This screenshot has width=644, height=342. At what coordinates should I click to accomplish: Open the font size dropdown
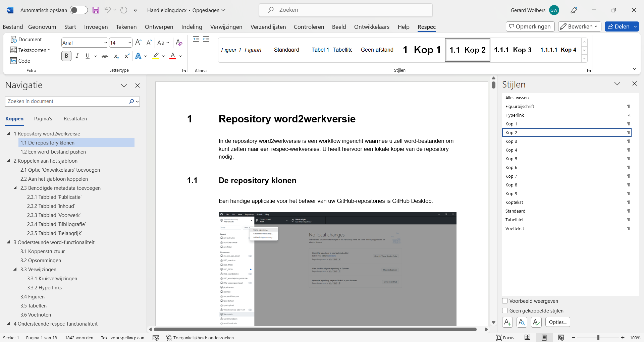click(x=130, y=43)
